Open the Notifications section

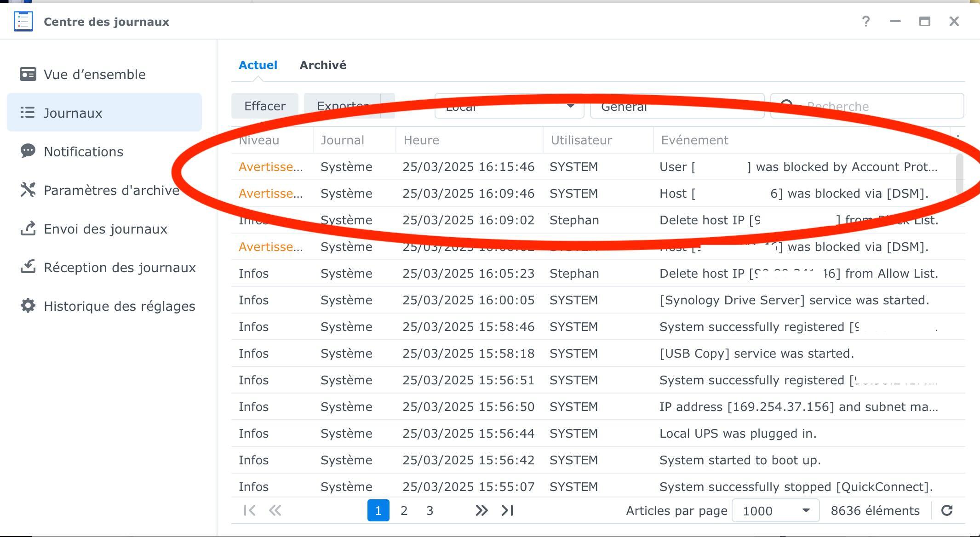point(83,152)
